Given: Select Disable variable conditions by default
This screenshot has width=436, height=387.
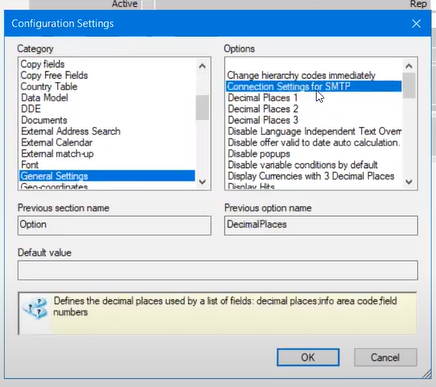Looking at the screenshot, I should point(314,165).
